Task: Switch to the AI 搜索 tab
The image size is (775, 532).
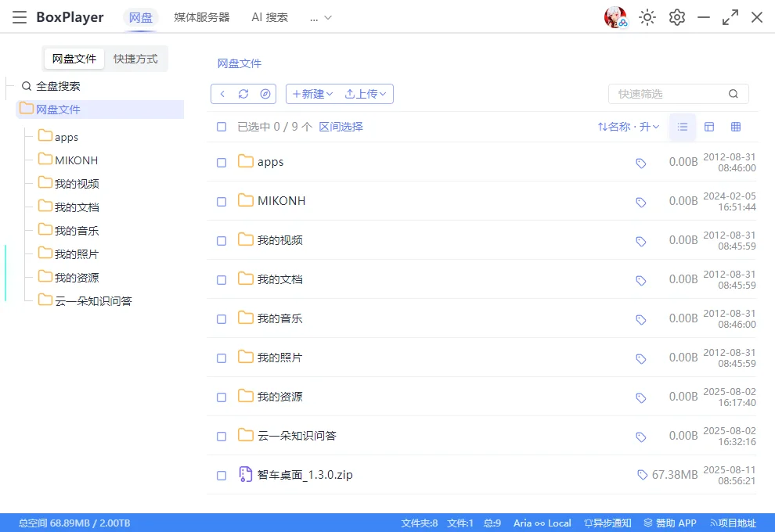Action: pyautogui.click(x=269, y=17)
